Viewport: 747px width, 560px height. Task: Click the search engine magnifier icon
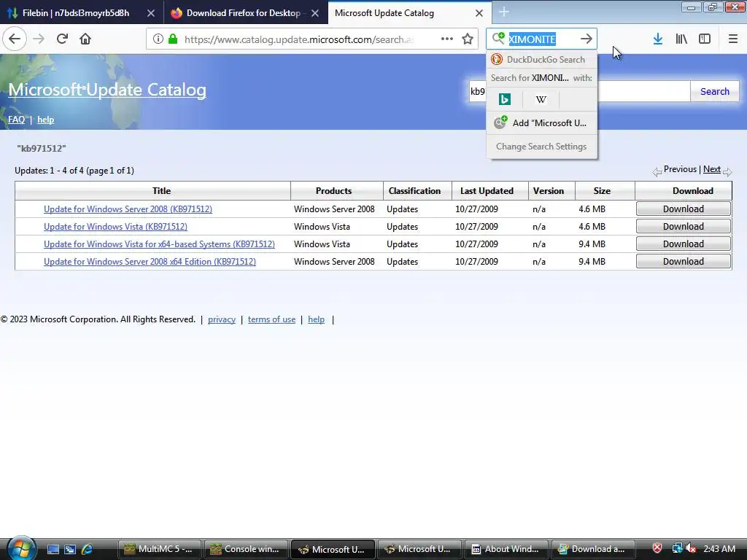(498, 39)
